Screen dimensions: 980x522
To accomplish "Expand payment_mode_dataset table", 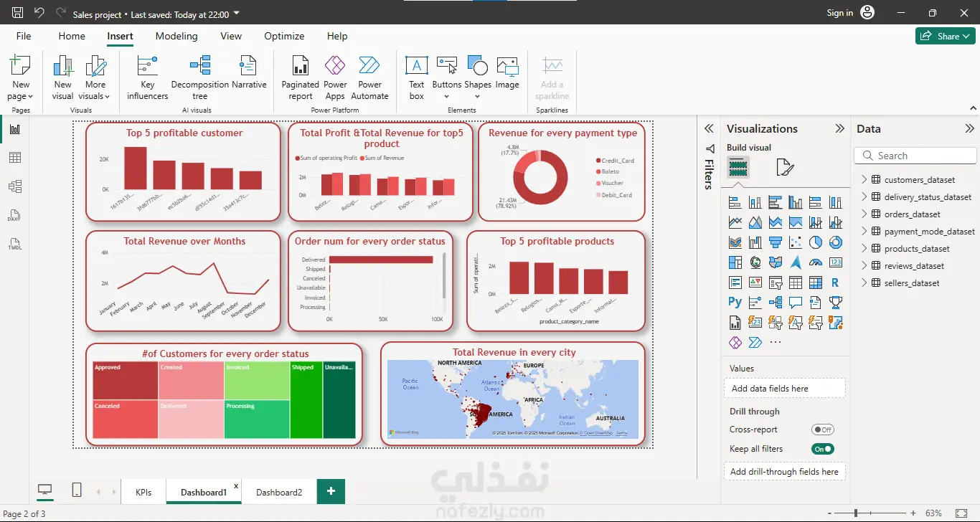I will (864, 231).
